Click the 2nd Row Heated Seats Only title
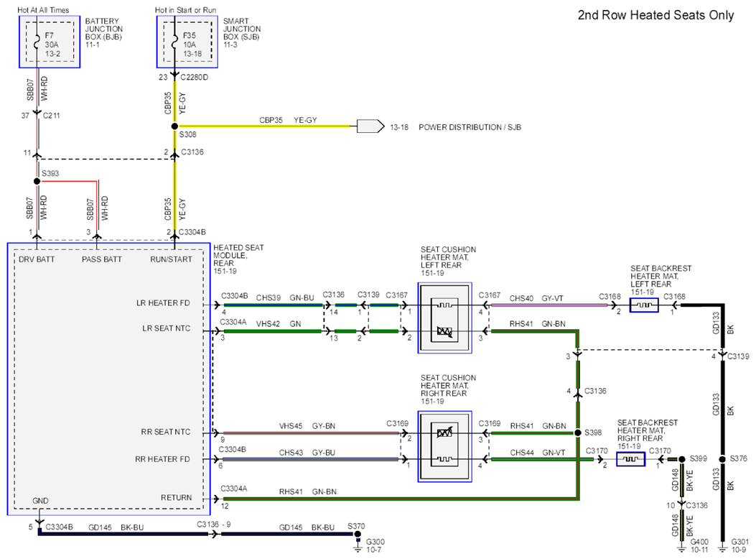Viewport: 756px width, 559px height. click(655, 15)
